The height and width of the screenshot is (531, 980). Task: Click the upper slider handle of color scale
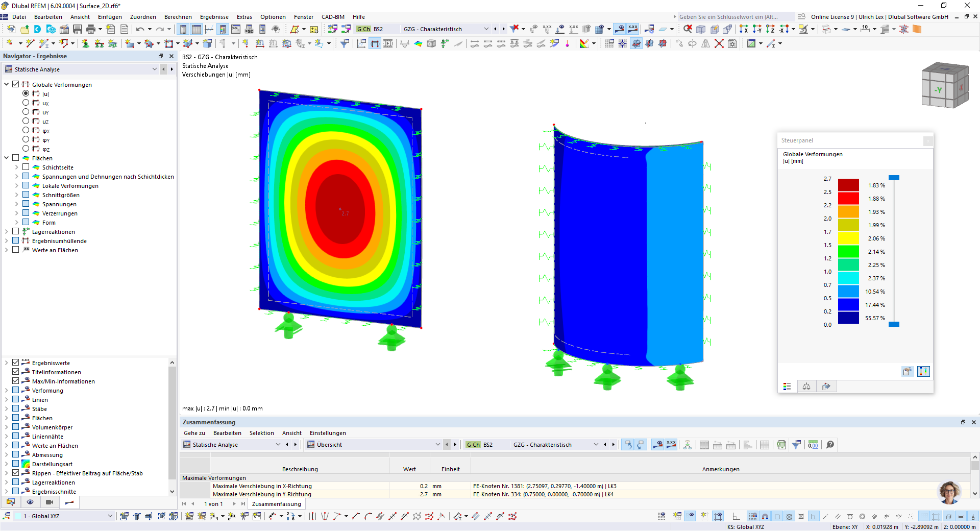tap(894, 178)
